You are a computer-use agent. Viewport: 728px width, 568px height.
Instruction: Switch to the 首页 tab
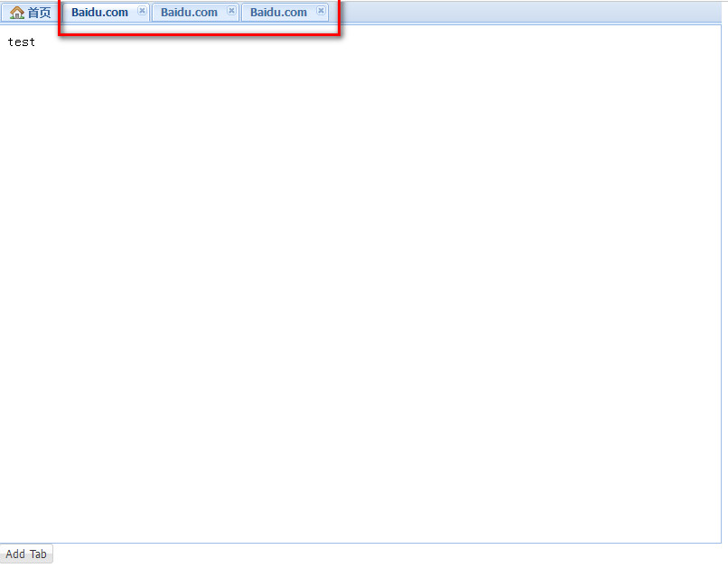(31, 13)
